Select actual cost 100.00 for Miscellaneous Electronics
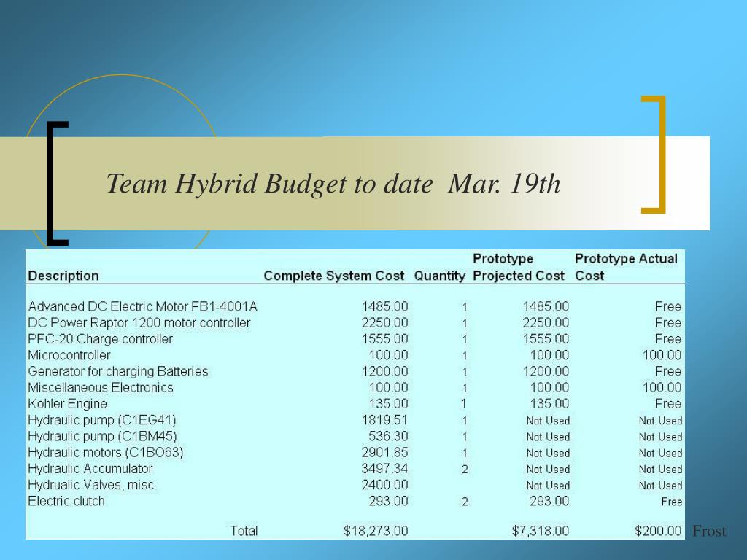The width and height of the screenshot is (747, 560). [x=662, y=388]
